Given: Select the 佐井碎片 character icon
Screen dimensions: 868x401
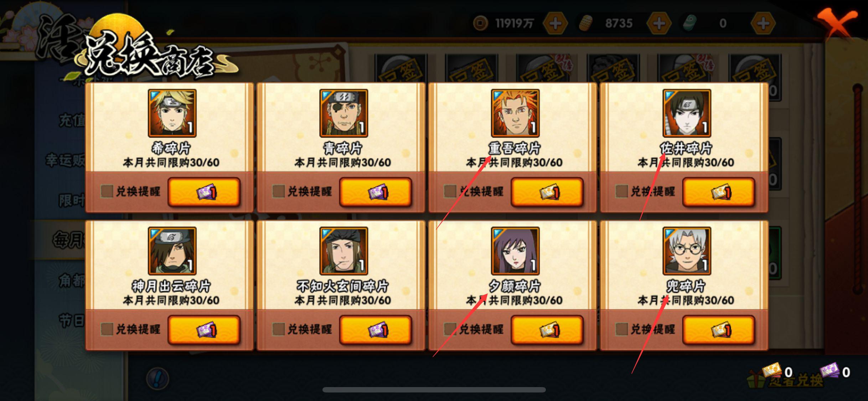Looking at the screenshot, I should coord(687,113).
